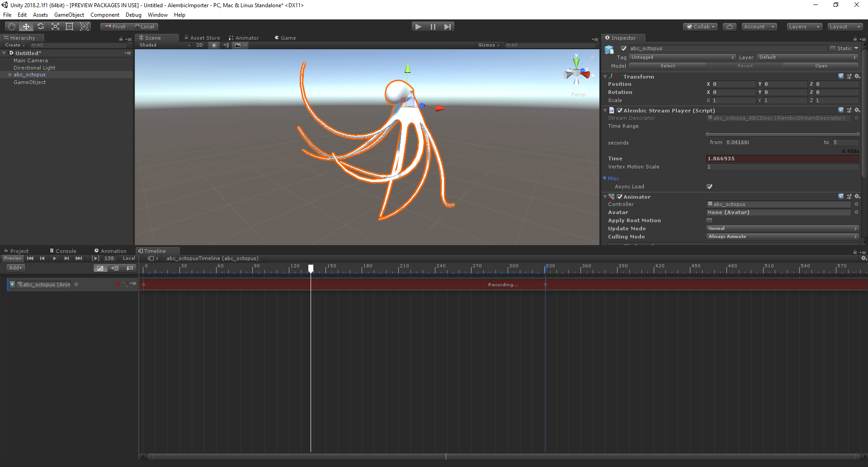Screen dimensions: 868x467
Task: Select the Hand tool in the toolbar
Action: (11, 26)
